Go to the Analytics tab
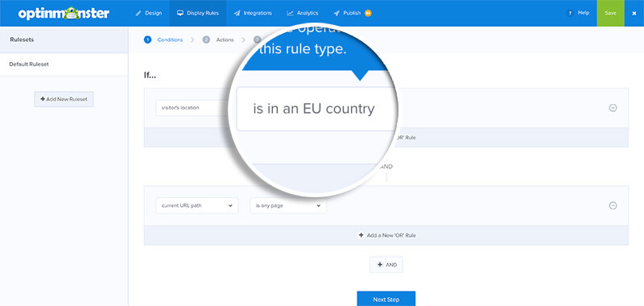Screen dimensions: 644x306 pos(303,13)
